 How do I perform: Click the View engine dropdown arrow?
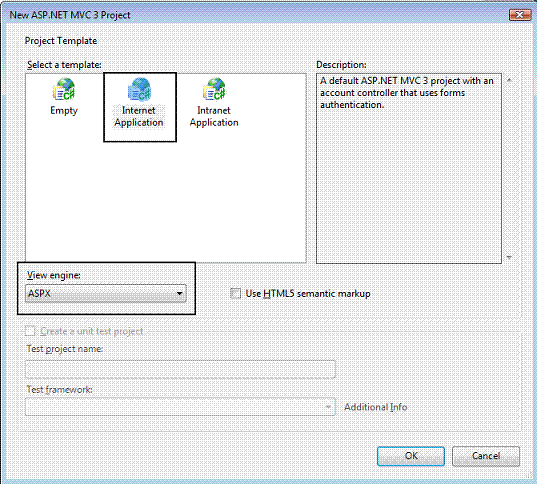pos(179,294)
